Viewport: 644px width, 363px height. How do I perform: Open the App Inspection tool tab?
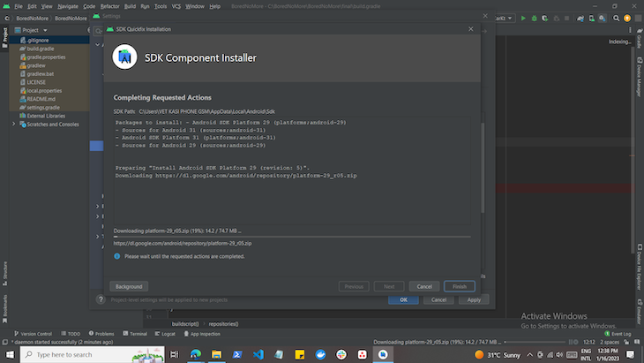point(202,334)
